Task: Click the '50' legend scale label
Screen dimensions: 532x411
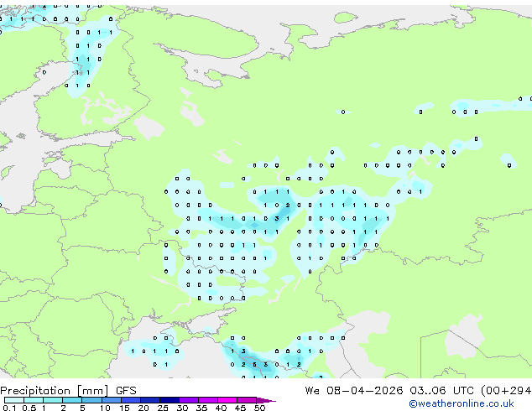Action: click(260, 408)
